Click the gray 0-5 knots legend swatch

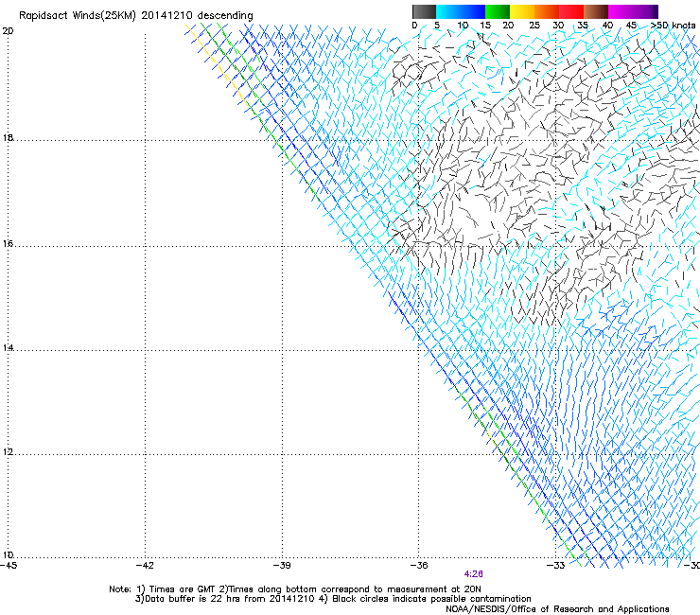[424, 11]
